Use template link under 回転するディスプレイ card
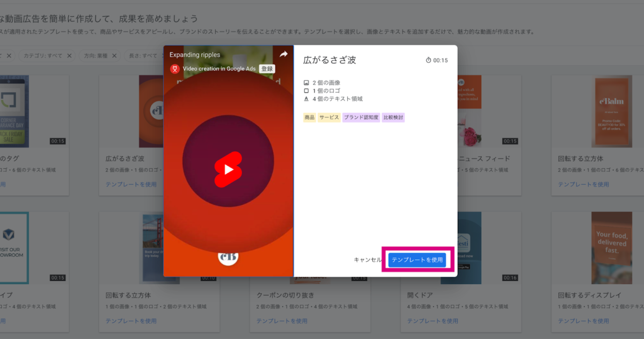644x339 pixels. [583, 321]
